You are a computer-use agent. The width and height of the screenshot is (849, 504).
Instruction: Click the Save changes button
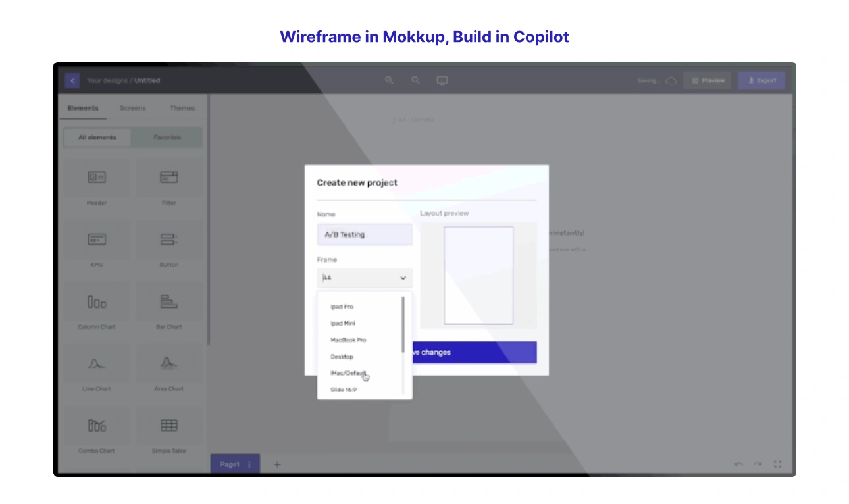[x=475, y=353]
